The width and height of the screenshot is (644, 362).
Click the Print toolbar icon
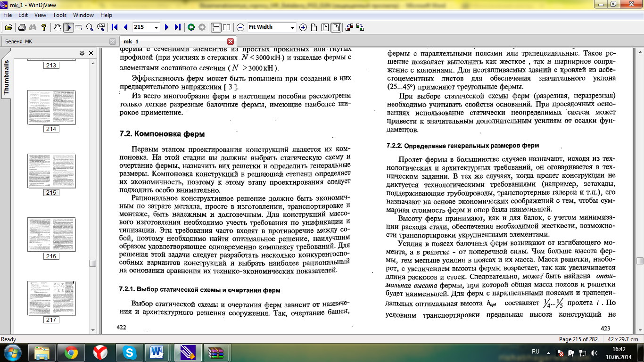click(x=22, y=27)
